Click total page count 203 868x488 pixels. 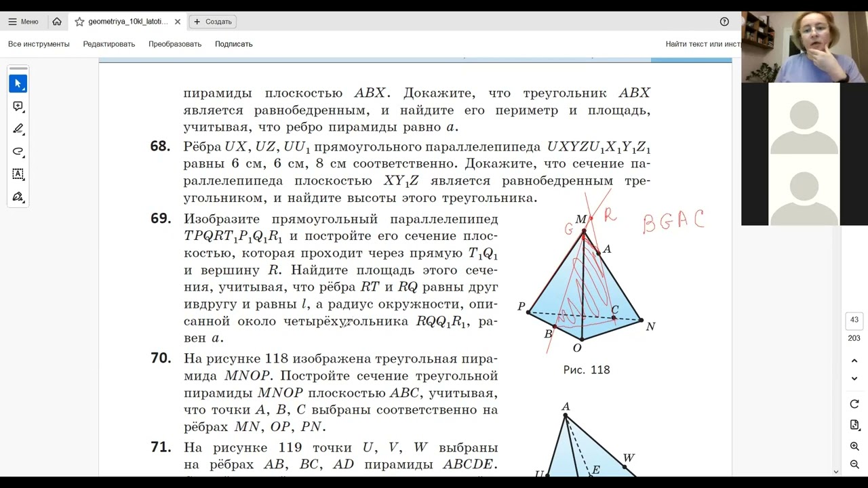(x=854, y=338)
